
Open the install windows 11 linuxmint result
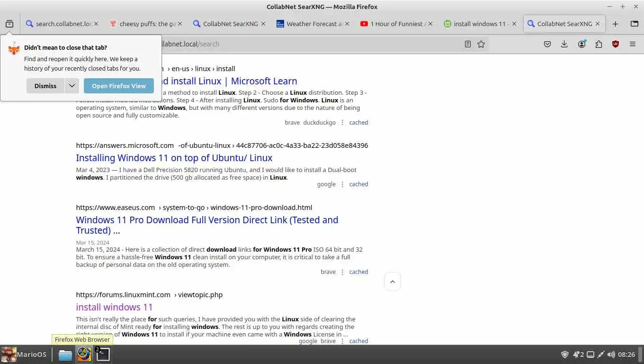point(114,307)
